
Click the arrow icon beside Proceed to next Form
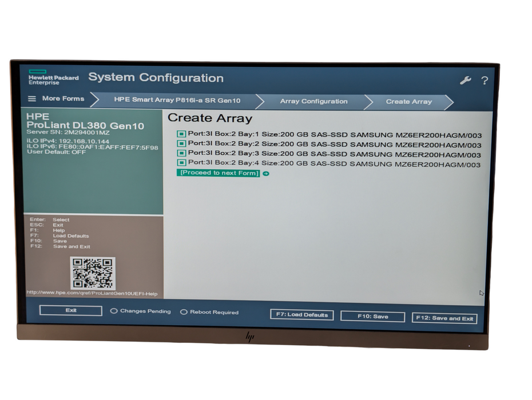pos(266,174)
